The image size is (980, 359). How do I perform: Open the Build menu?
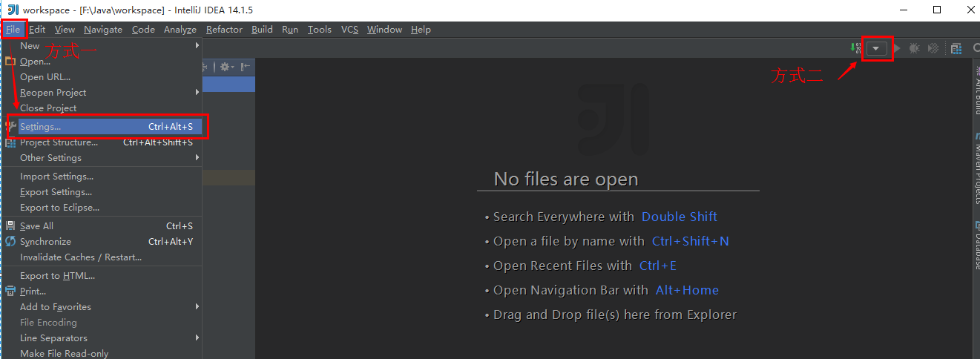coord(262,30)
